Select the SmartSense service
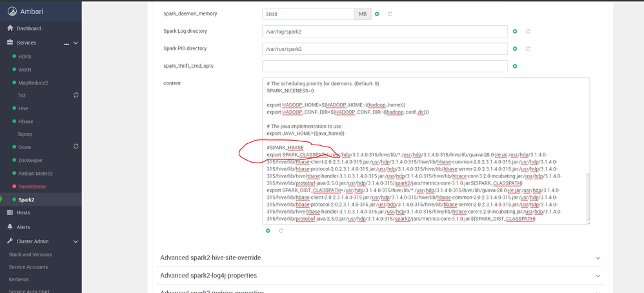This screenshot has width=644, height=293. click(32, 187)
